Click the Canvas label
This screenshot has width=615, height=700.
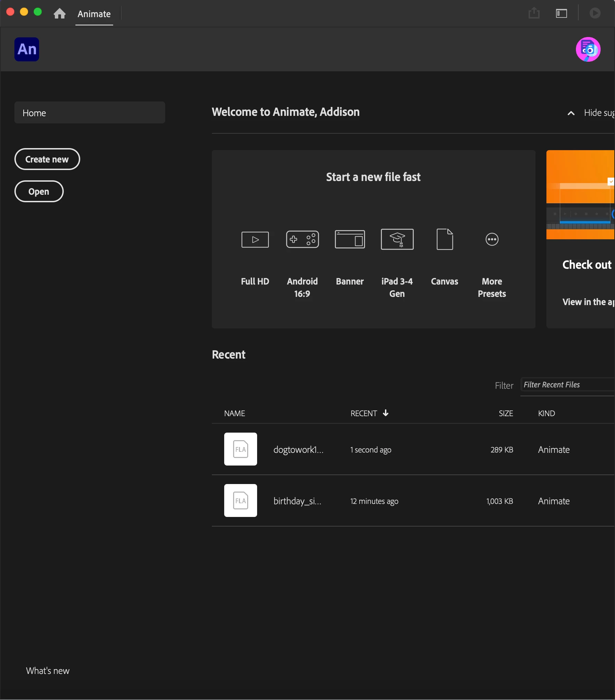pyautogui.click(x=445, y=281)
